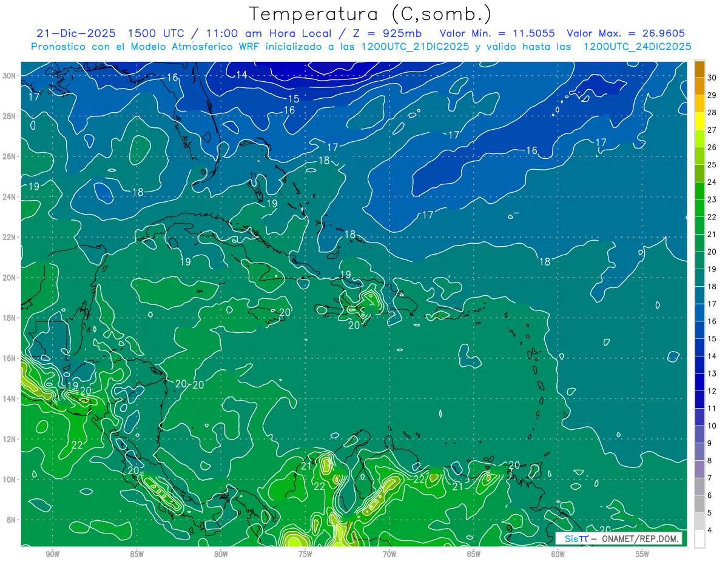
Task: Click the '18N' latitude axis label
Action: point(10,318)
